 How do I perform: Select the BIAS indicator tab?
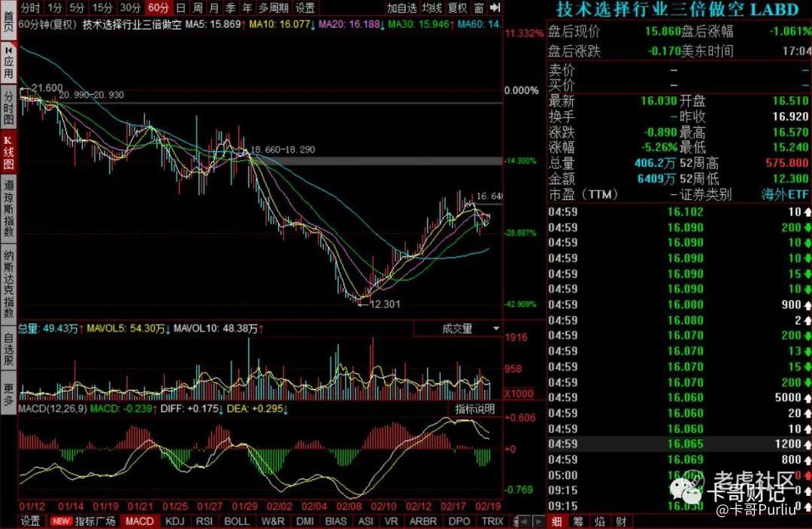tap(335, 521)
